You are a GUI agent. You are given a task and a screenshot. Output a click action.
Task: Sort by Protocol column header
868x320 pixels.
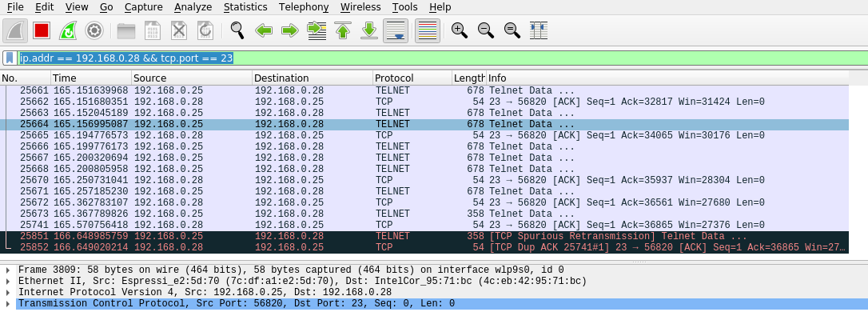click(x=412, y=78)
